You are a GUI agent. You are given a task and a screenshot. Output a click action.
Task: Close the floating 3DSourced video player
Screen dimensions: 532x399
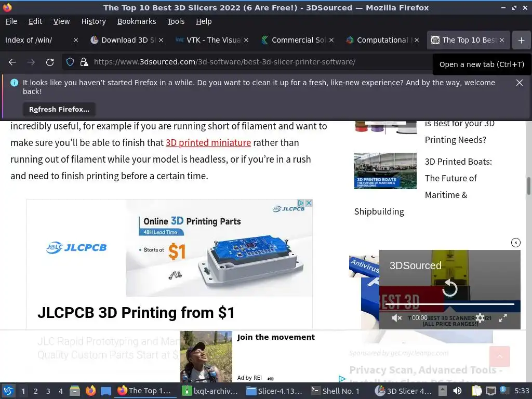click(x=516, y=242)
